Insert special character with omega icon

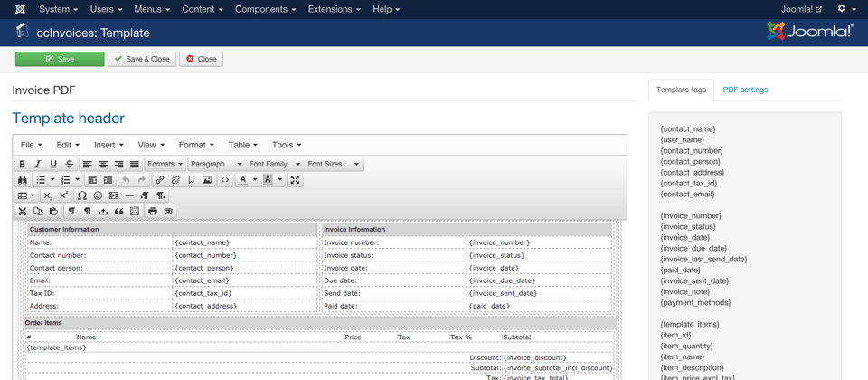pos(82,195)
